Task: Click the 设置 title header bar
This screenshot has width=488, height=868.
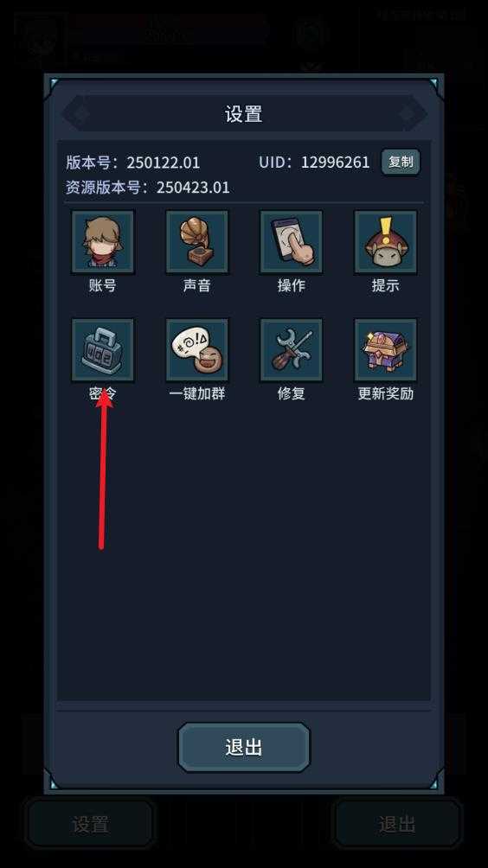Action: [x=244, y=114]
